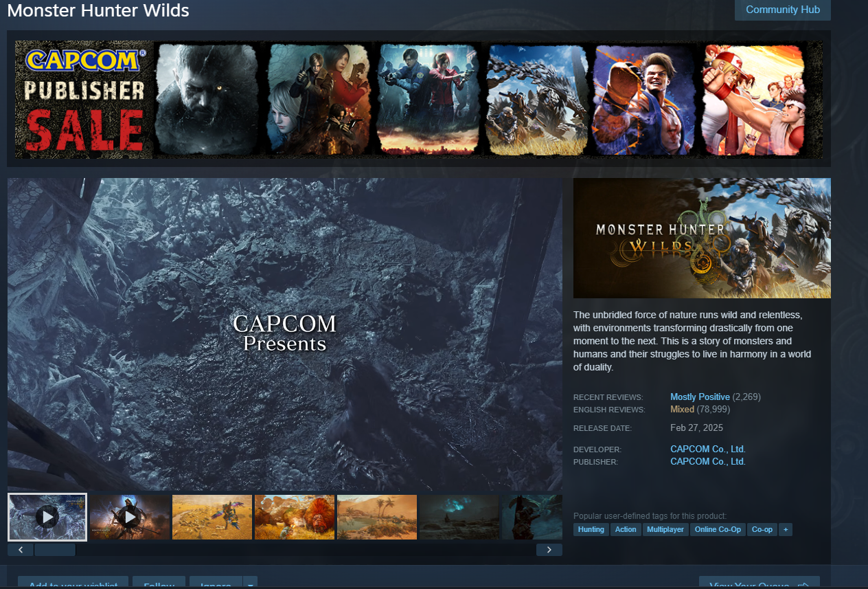Click the Popular user-defined tags label

(x=650, y=516)
